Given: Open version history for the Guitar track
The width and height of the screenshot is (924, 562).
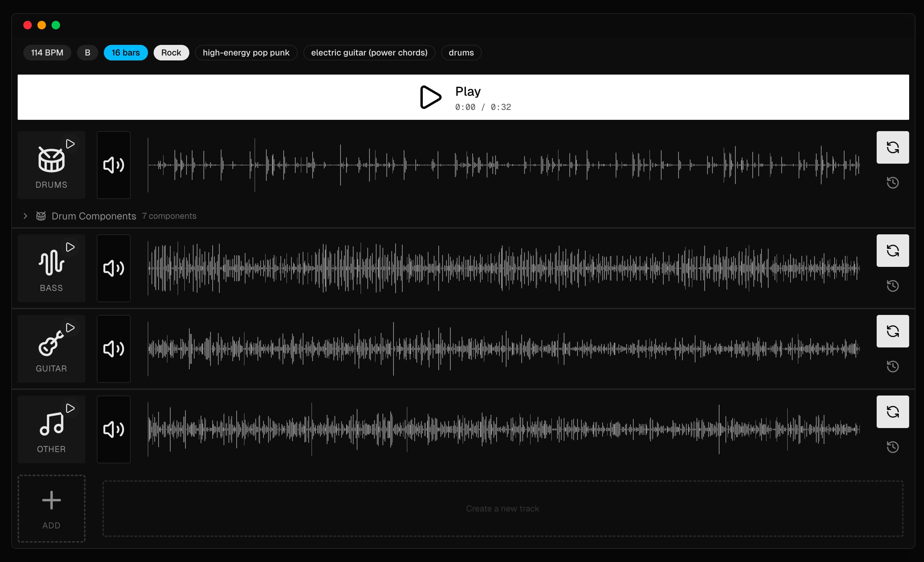Looking at the screenshot, I should coord(893,366).
